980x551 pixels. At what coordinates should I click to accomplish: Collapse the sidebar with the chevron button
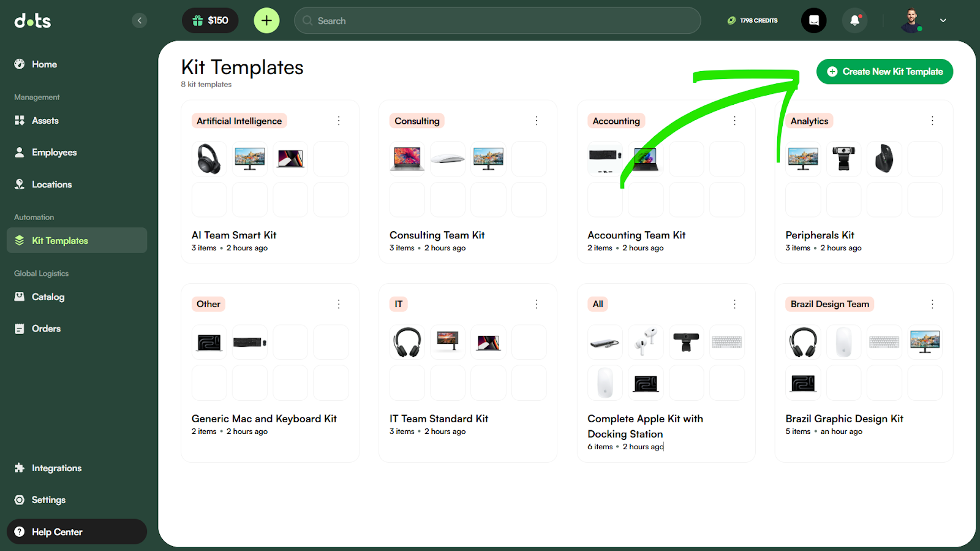coord(140,20)
